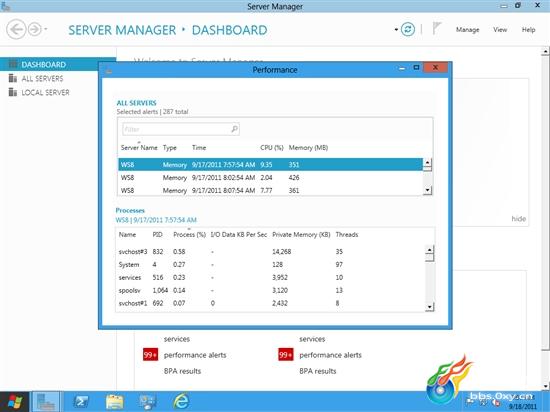Launch PowerShell from the taskbar

pos(81,402)
